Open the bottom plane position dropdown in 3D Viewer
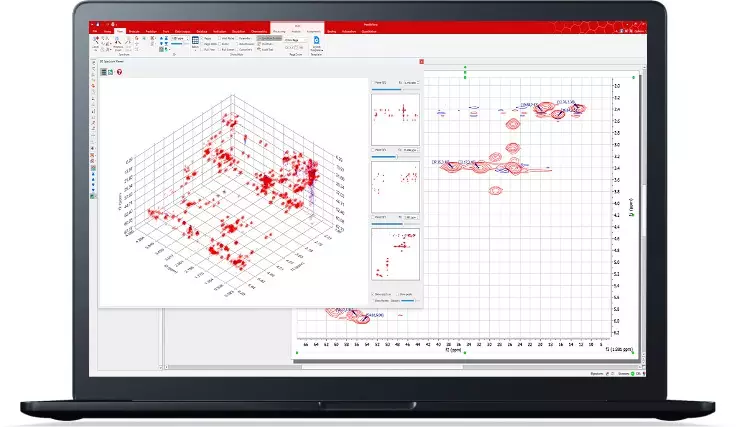Screen dimensions: 736x427 coord(411,217)
